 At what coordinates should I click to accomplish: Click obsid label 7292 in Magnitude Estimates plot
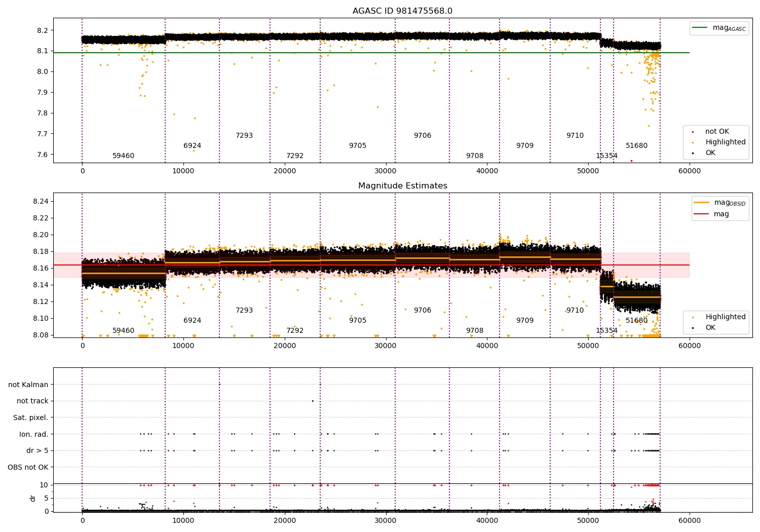click(x=295, y=331)
